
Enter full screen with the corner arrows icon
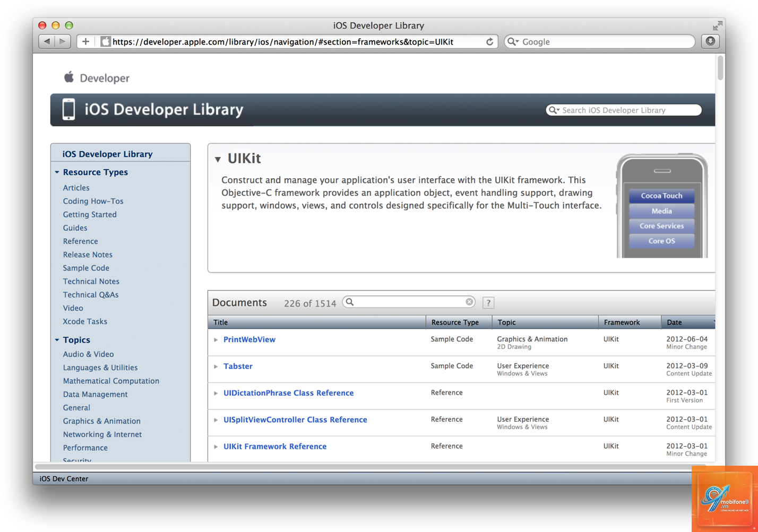coord(717,25)
